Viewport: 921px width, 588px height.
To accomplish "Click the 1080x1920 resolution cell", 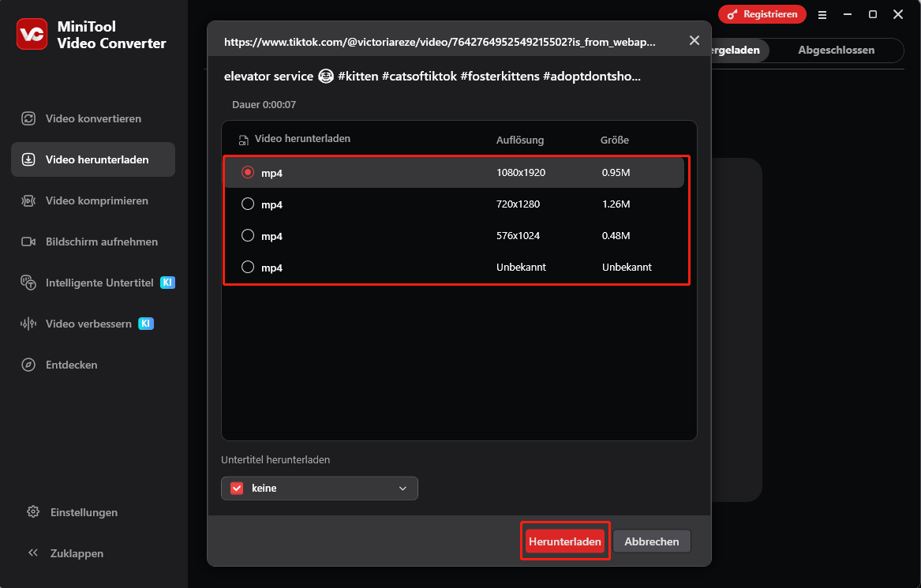I will [x=520, y=173].
